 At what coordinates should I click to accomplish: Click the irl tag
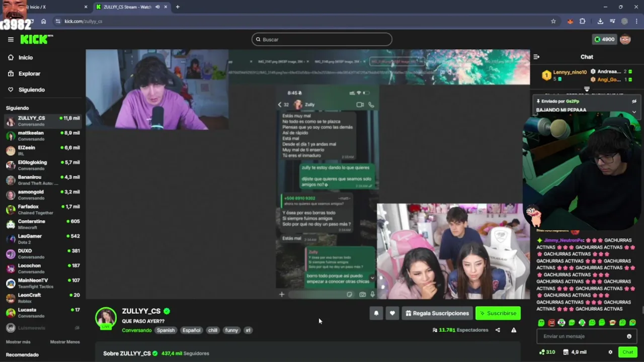coord(248,330)
